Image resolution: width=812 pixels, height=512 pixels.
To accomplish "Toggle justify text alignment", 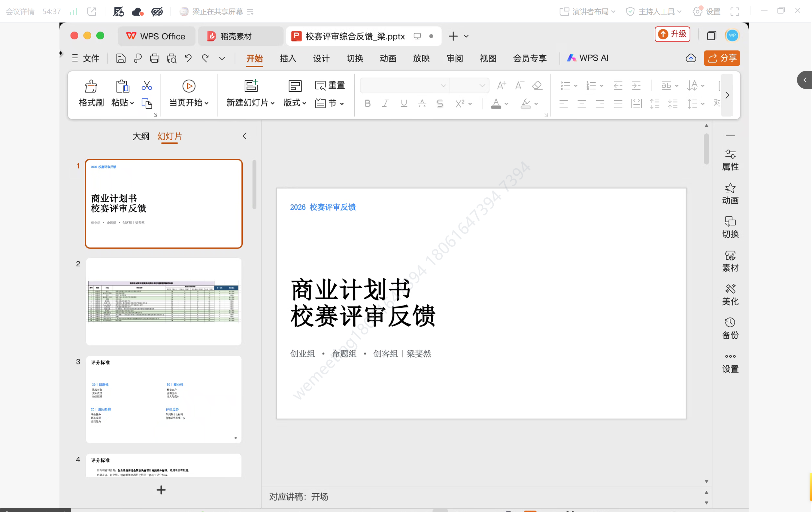I will point(618,104).
